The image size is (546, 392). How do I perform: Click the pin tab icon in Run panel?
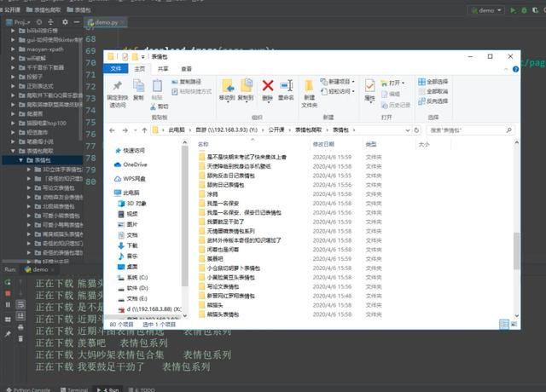[x=8, y=334]
